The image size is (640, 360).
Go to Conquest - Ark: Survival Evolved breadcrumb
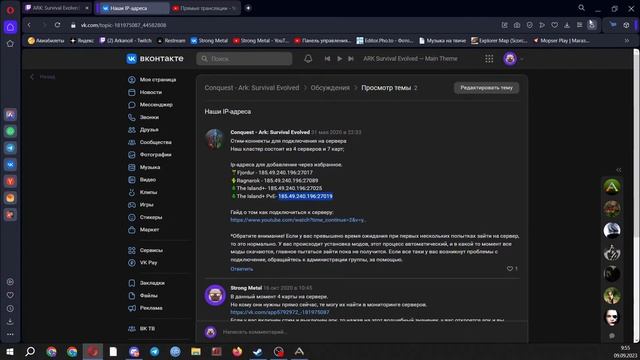pyautogui.click(x=252, y=88)
